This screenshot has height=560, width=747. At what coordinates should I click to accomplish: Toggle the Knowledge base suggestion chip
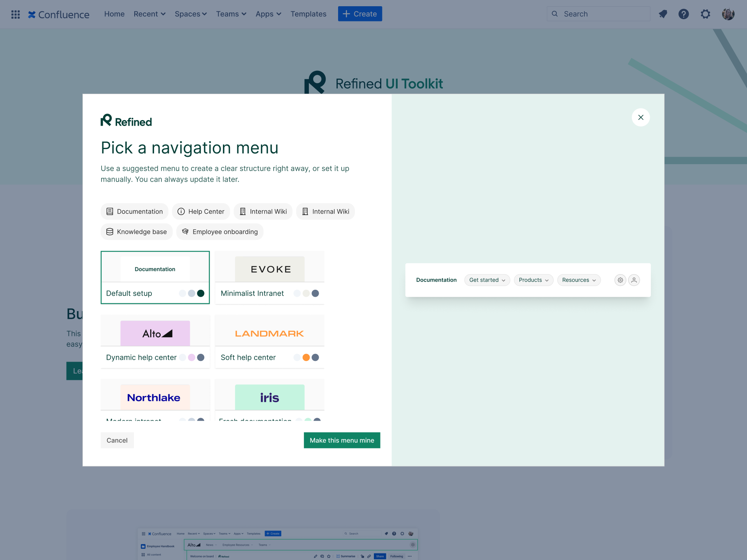[x=136, y=231]
